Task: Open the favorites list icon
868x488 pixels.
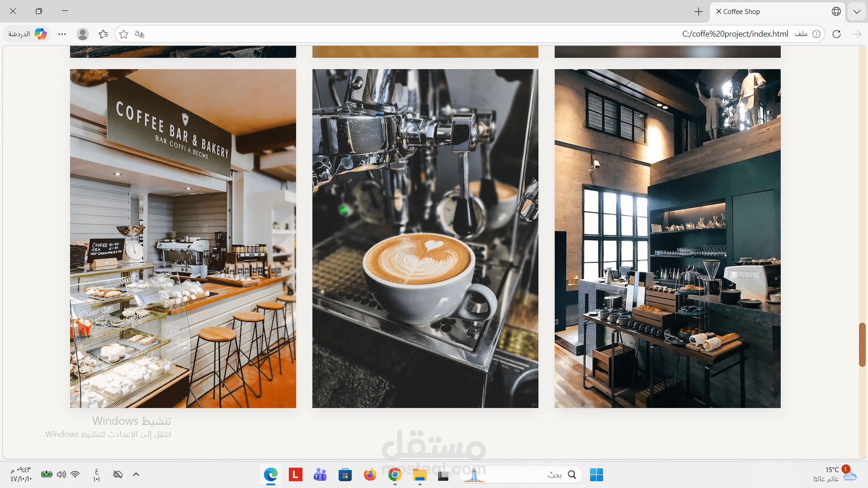Action: click(103, 34)
